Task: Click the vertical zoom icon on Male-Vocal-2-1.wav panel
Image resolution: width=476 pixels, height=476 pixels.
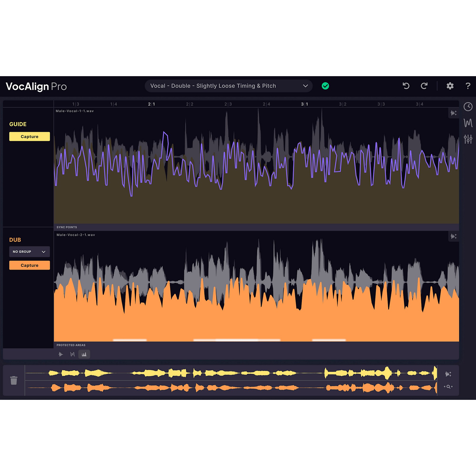Action: tap(454, 237)
